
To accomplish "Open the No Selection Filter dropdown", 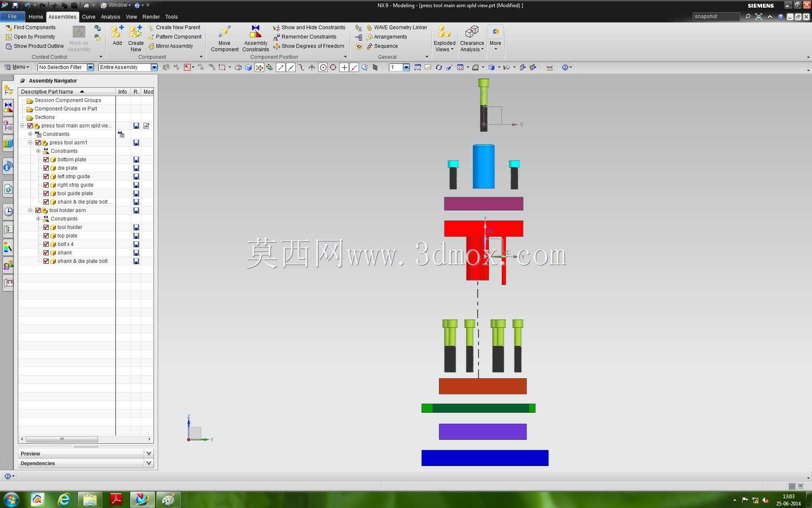I will pyautogui.click(x=90, y=67).
